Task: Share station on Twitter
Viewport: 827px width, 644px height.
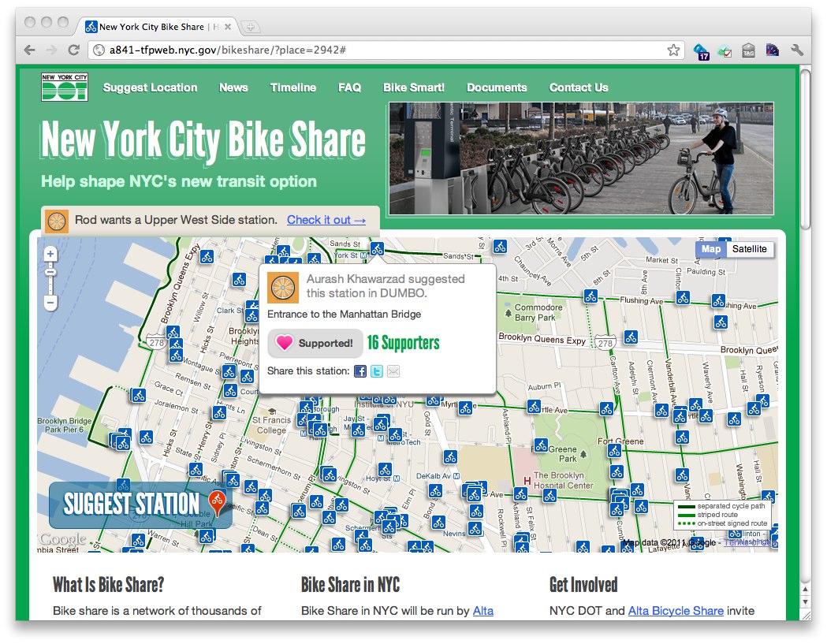Action: pyautogui.click(x=377, y=371)
